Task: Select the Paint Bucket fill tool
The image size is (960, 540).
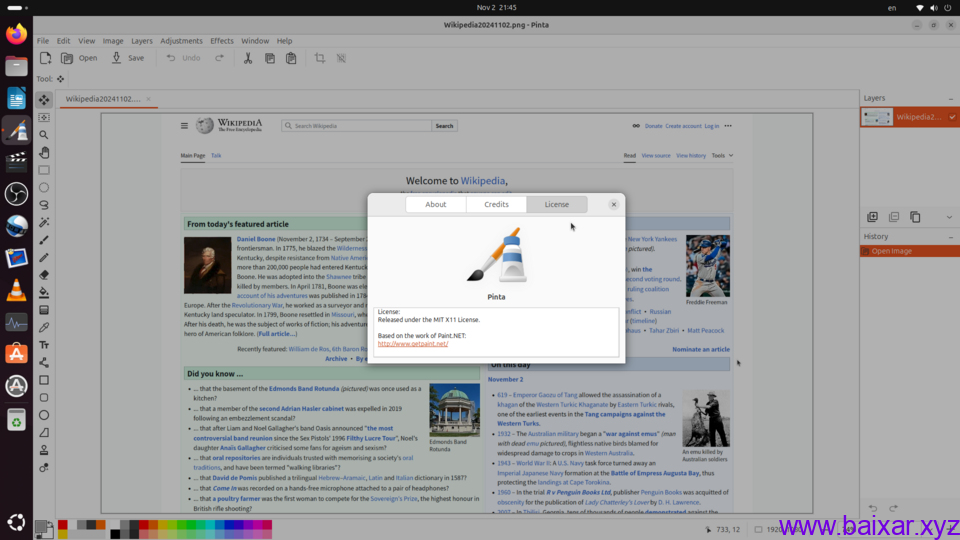Action: point(44,292)
